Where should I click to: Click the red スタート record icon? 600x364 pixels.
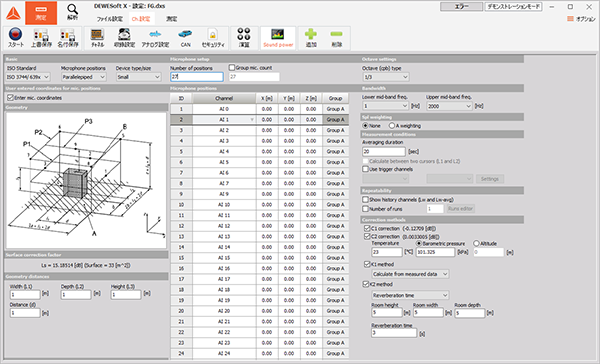tap(16, 38)
